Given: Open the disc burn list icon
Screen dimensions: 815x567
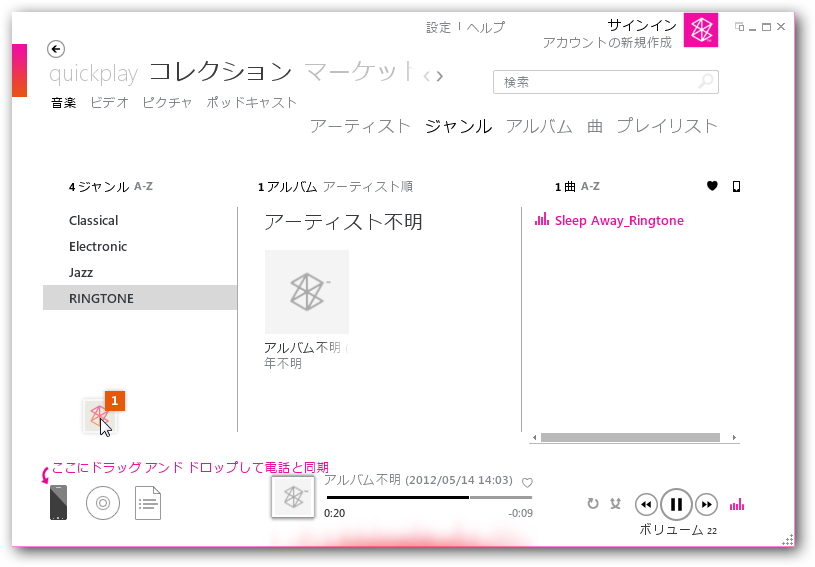Looking at the screenshot, I should (103, 503).
